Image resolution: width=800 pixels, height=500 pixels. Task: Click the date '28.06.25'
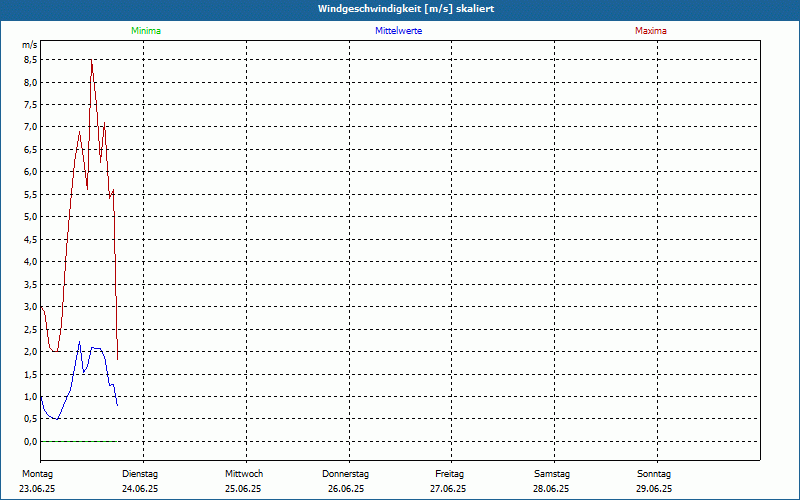point(551,489)
